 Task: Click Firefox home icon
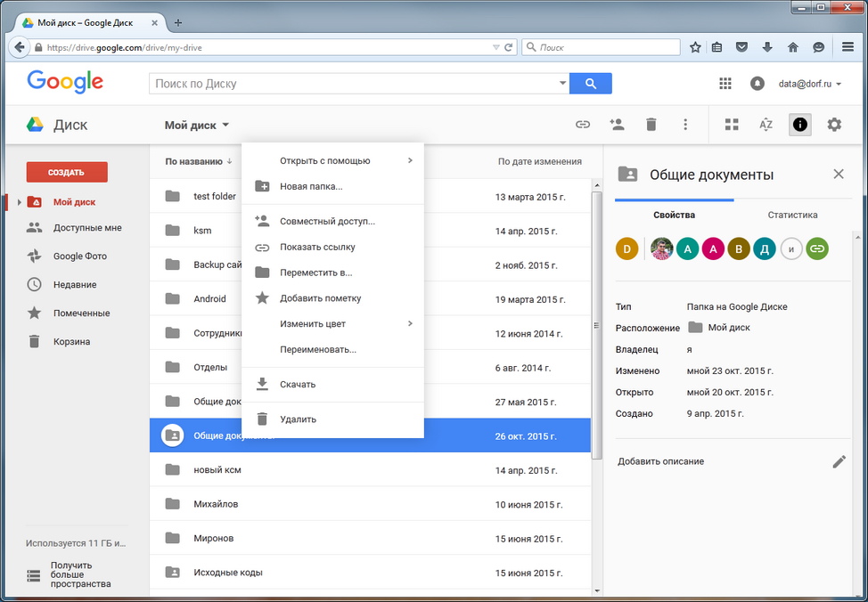click(793, 47)
